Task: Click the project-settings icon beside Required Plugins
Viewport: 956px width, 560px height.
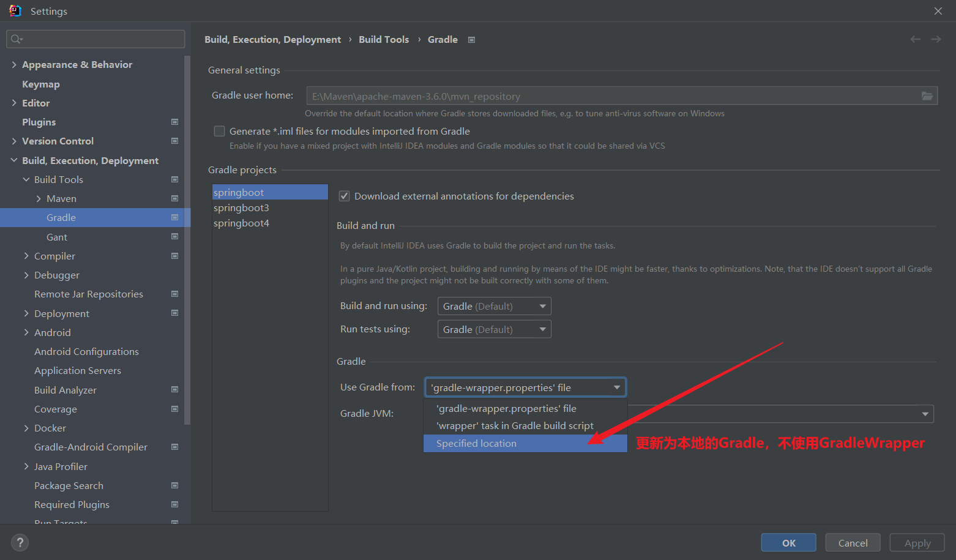Action: point(174,504)
